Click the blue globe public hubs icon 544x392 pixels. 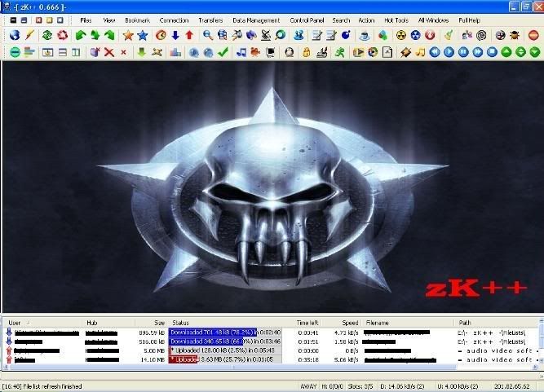click(x=15, y=35)
